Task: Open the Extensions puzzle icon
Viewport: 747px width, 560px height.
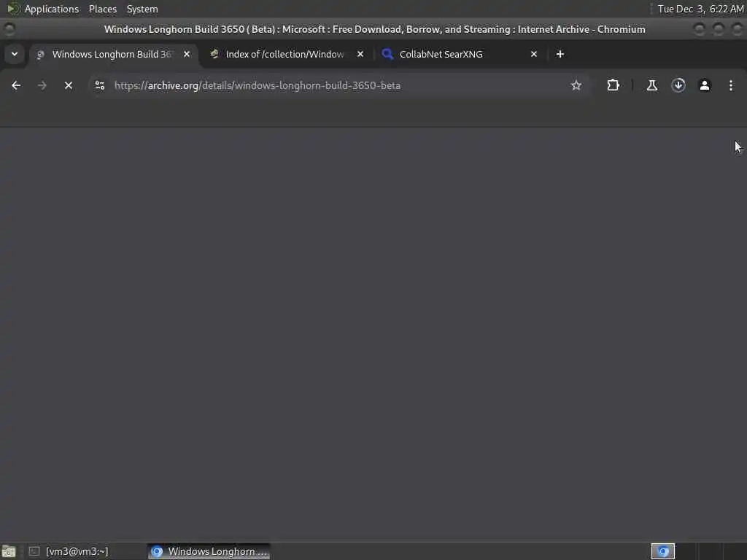Action: point(613,85)
